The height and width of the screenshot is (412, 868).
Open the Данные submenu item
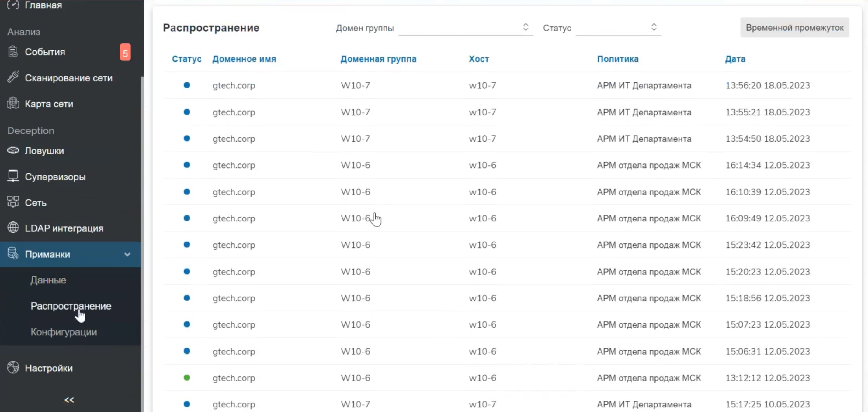[48, 280]
